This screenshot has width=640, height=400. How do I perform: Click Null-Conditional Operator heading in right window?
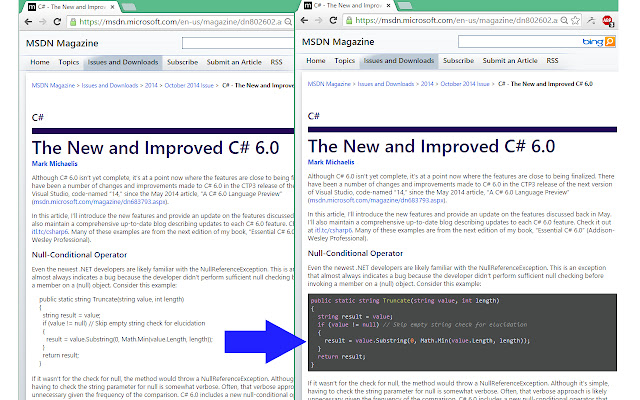355,253
